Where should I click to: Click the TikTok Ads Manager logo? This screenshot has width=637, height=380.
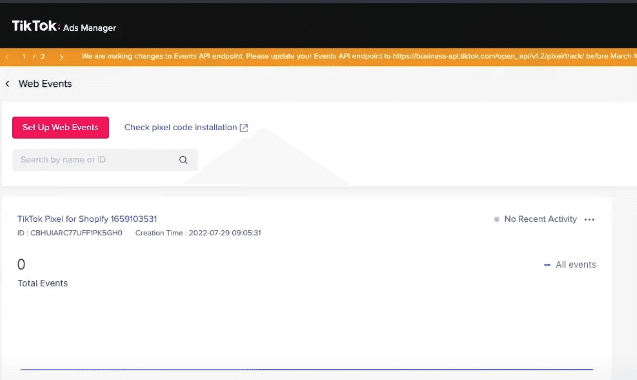click(x=64, y=26)
